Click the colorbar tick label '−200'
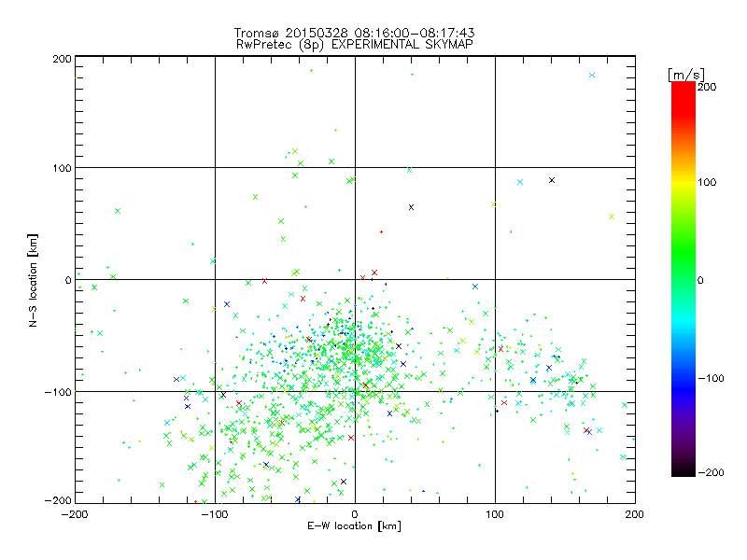This screenshot has width=747, height=560. tap(711, 472)
